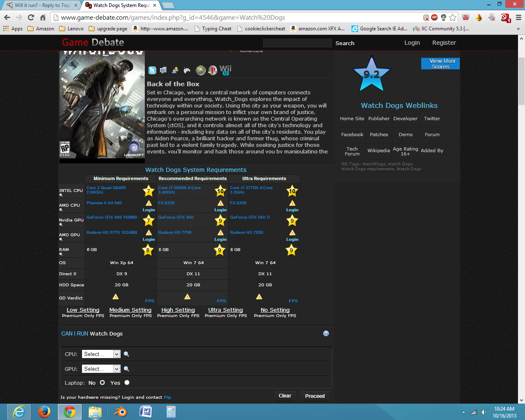The width and height of the screenshot is (525, 420).
Task: Click the Register link in the header
Action: [444, 43]
